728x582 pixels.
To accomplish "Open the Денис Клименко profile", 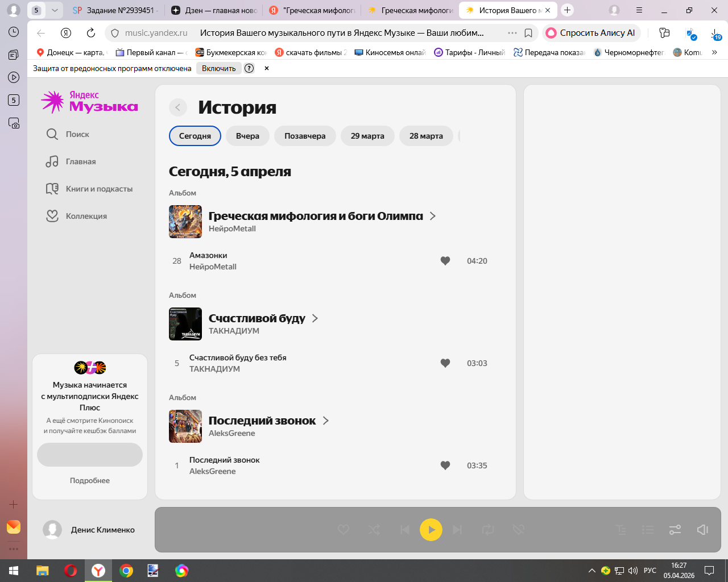I will tap(89, 530).
